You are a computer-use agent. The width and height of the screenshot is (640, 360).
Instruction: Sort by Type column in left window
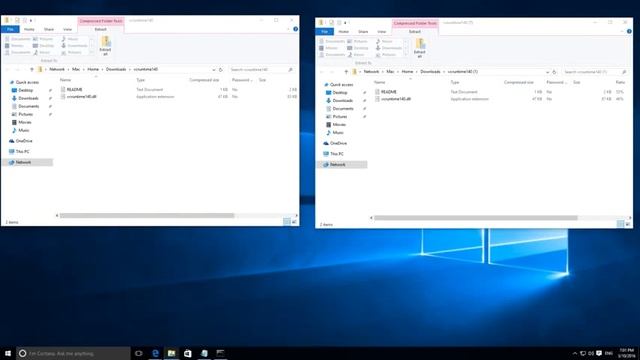140,80
